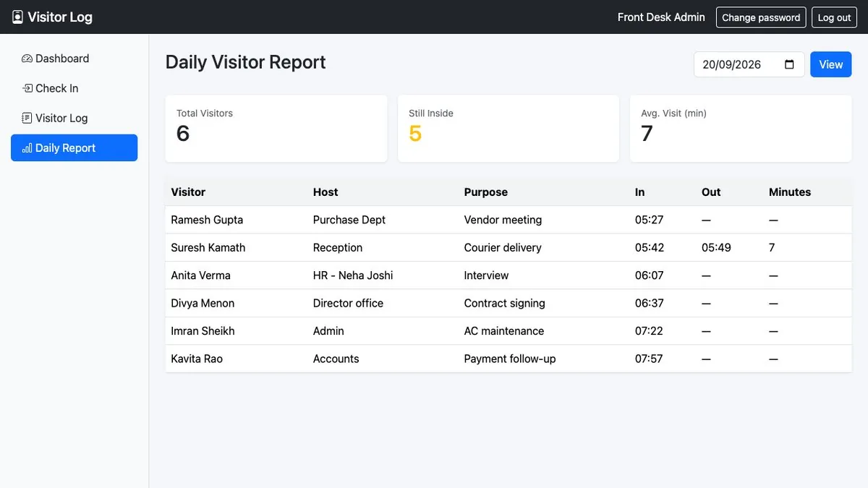
Task: Open Visitor Log in sidebar
Action: [x=74, y=118]
